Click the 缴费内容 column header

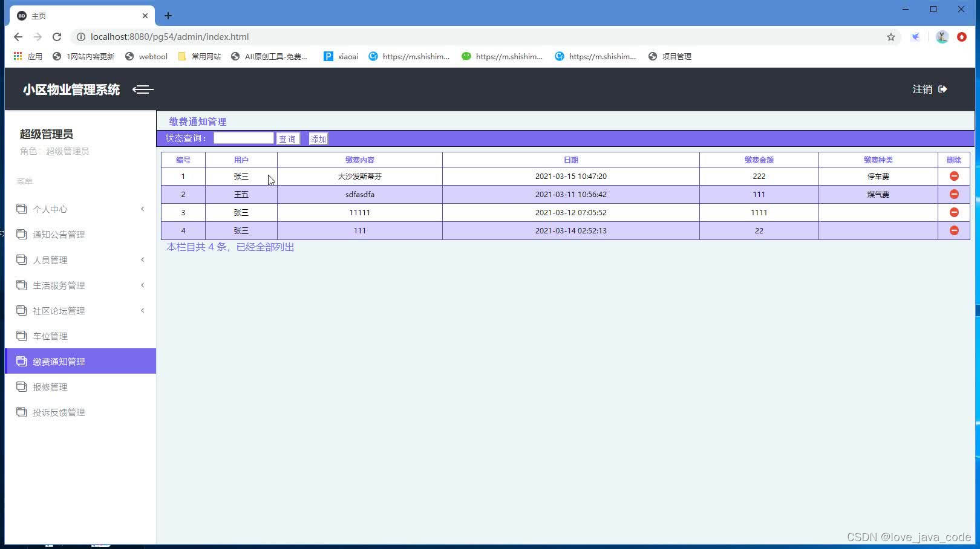point(360,160)
